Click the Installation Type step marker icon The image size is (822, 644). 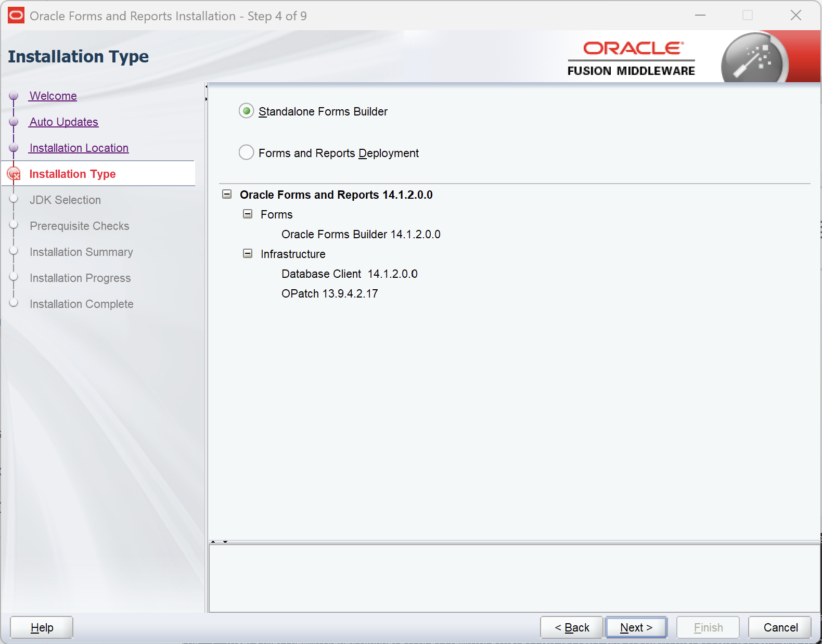pos(14,174)
